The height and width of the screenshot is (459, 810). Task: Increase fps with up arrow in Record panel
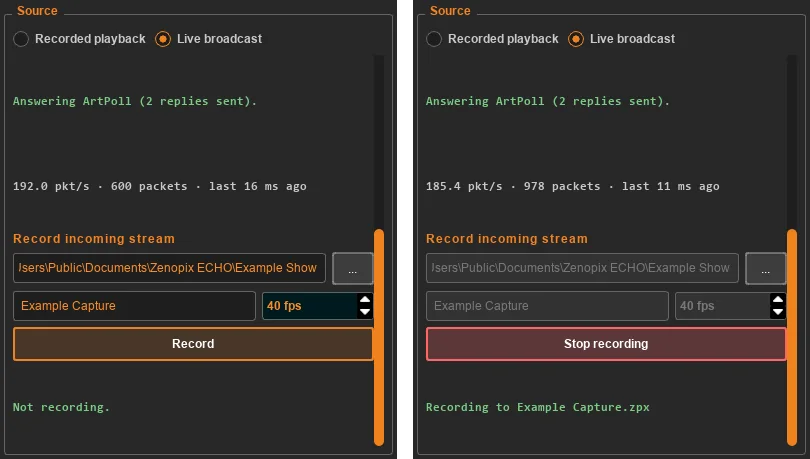coord(365,299)
